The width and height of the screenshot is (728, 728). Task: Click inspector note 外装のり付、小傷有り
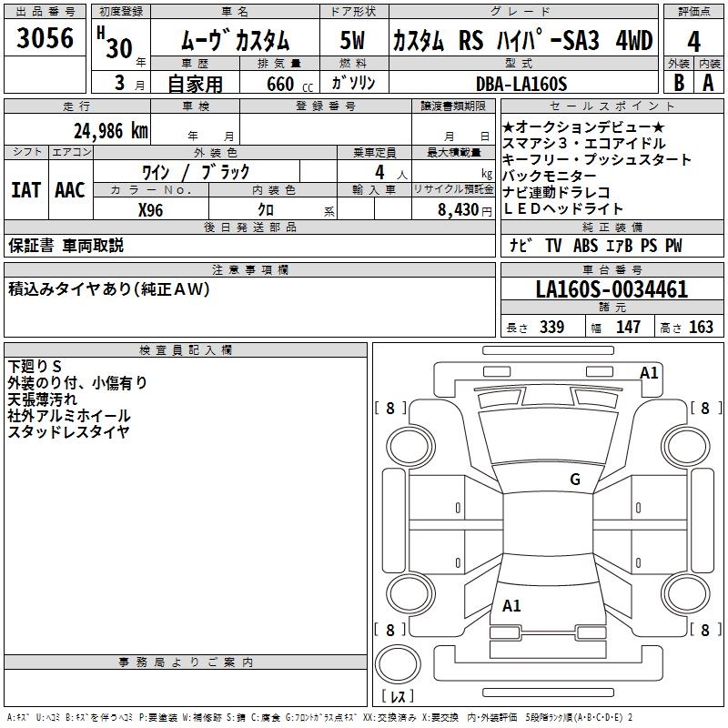pos(77,383)
